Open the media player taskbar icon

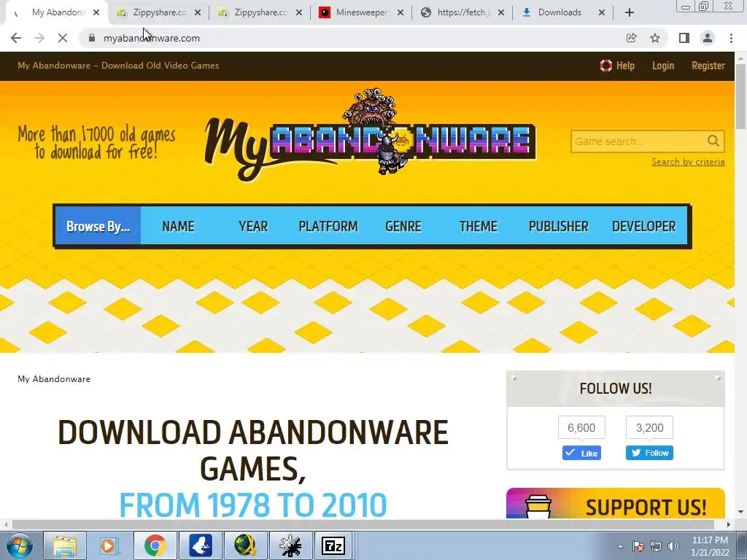[109, 545]
